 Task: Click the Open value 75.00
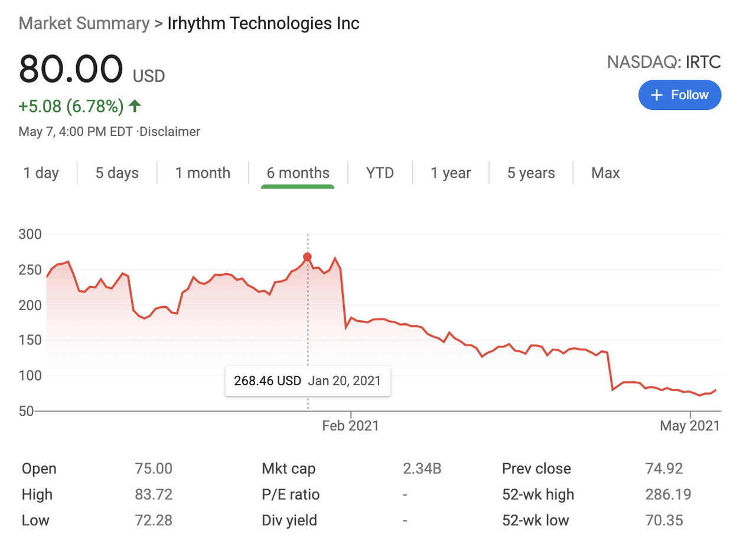[x=154, y=469]
